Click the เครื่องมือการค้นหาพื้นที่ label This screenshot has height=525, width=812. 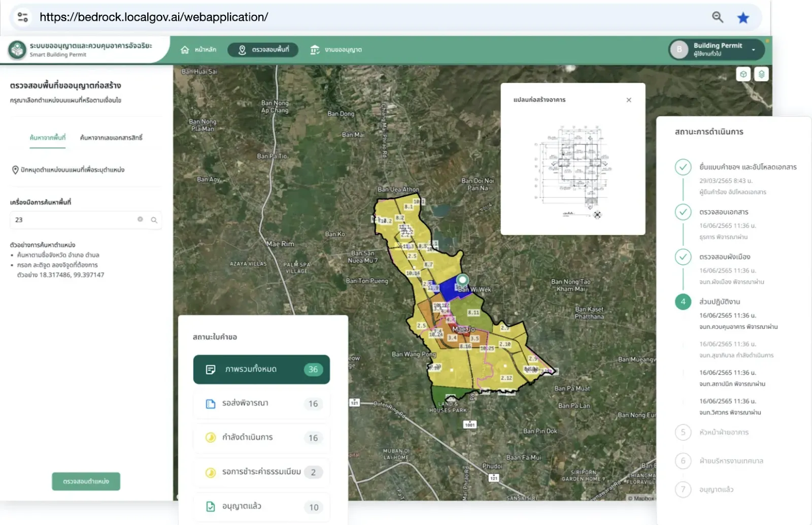tap(41, 202)
